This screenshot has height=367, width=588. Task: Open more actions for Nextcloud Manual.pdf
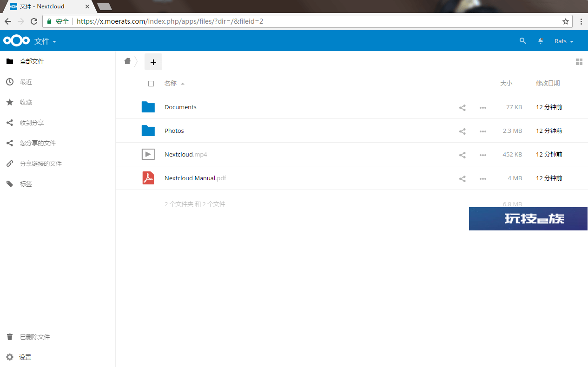coord(483,178)
